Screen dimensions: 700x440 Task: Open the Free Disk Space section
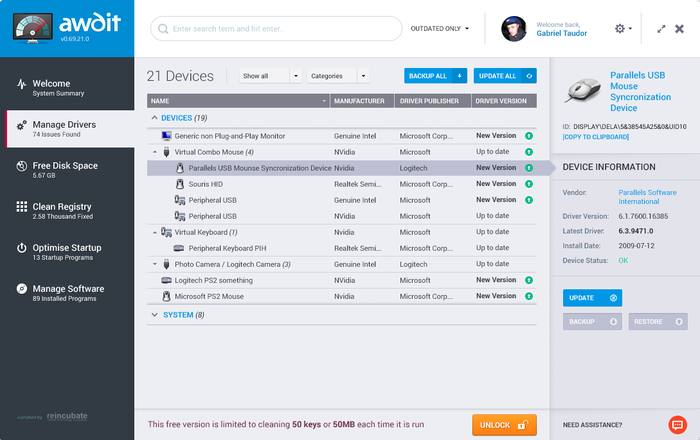67,170
